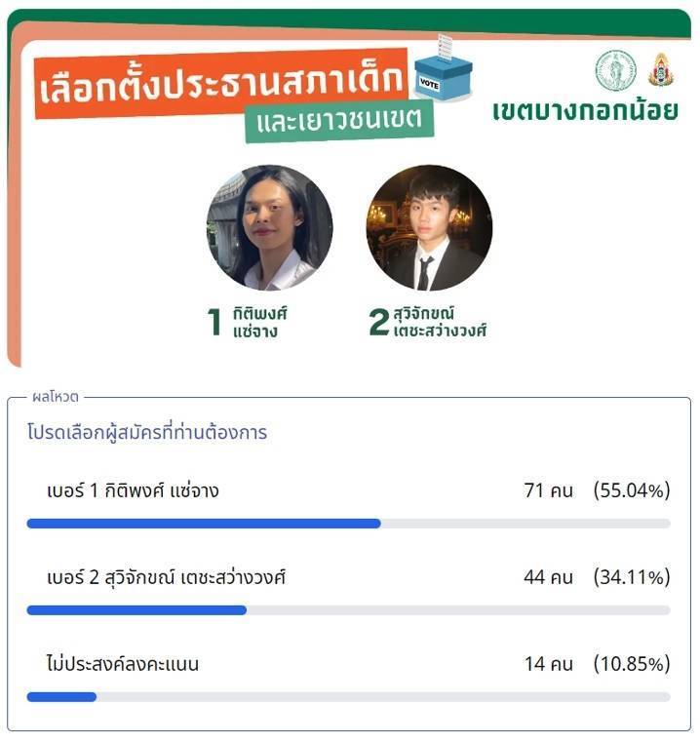Click the blue VOTE ballot box icon

(444, 70)
